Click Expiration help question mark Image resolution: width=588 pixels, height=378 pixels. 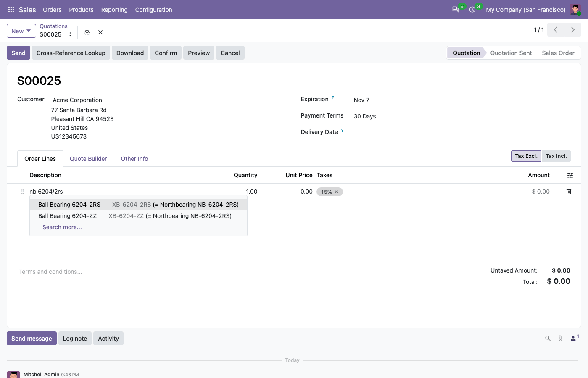click(x=333, y=97)
